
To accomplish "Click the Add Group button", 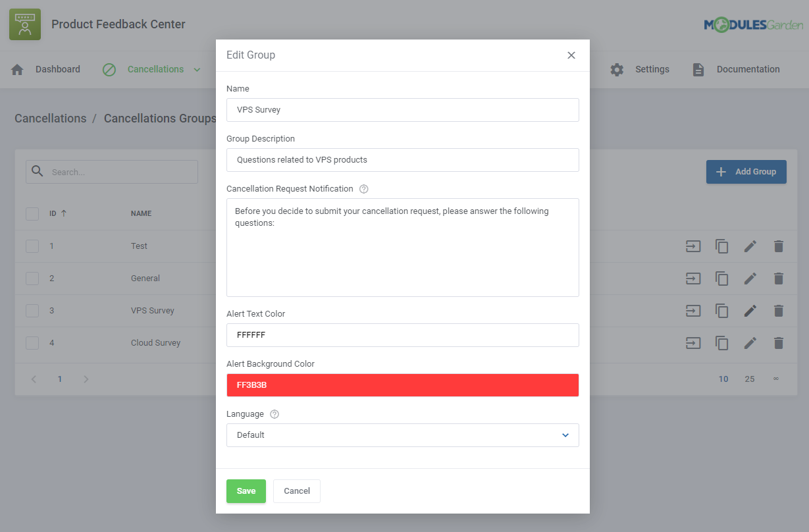I will pos(746,171).
